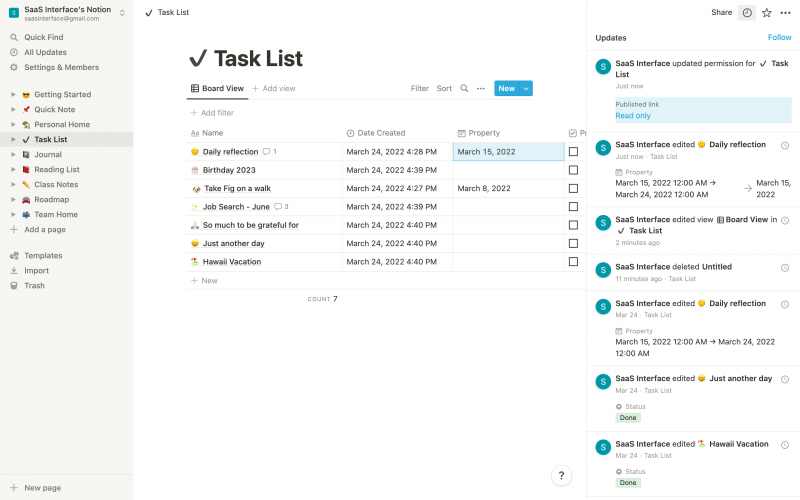The height and width of the screenshot is (500, 800).
Task: Click the Share button
Action: tap(721, 12)
